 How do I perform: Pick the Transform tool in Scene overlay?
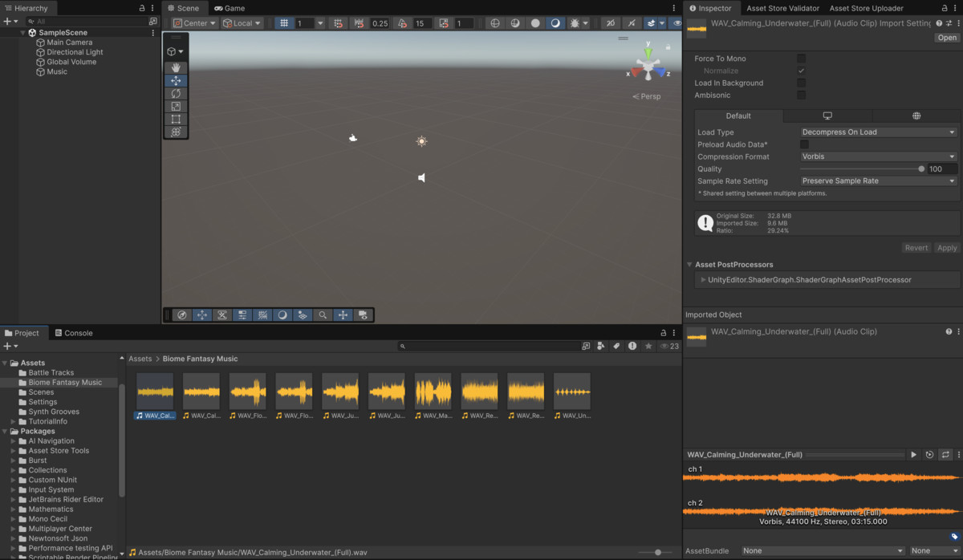tap(176, 132)
